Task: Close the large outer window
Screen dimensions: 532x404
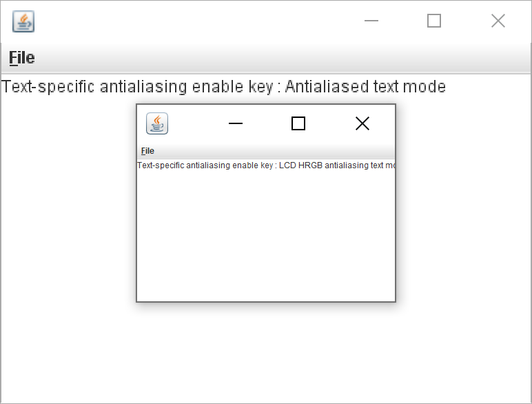Action: click(x=498, y=21)
